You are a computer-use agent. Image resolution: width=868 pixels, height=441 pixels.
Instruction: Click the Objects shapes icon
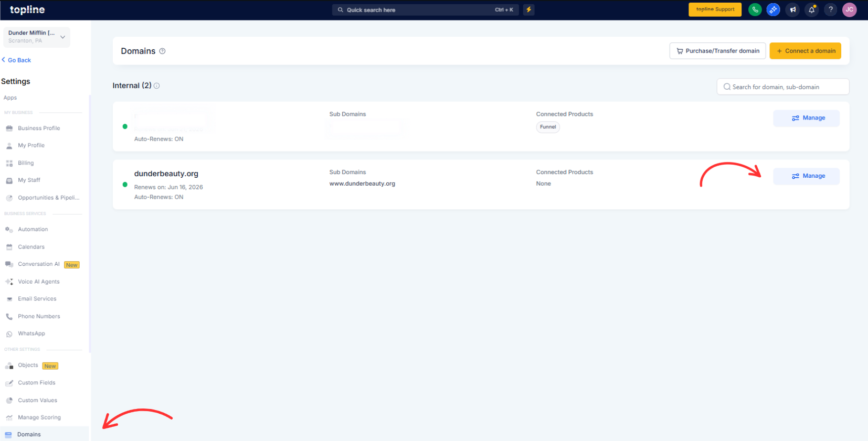[x=9, y=365]
